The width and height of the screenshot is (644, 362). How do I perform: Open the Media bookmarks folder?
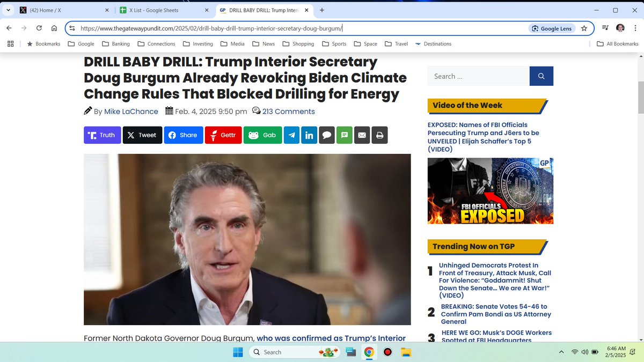coord(232,44)
